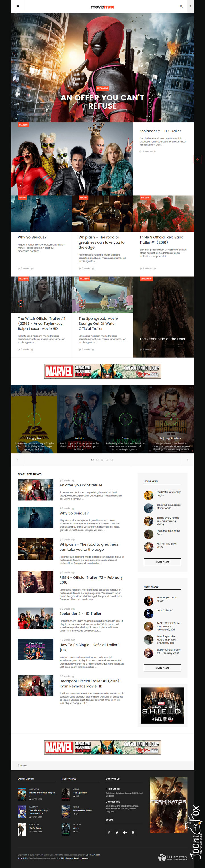Click the rating circle on the Ant Man poster
This screenshot has width=205, height=868.
pyautogui.click(x=79, y=419)
